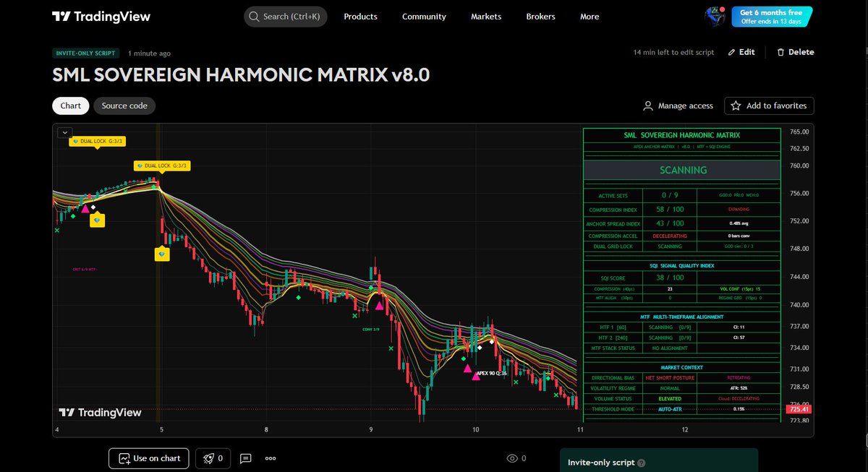Image resolution: width=868 pixels, height=472 pixels.
Task: Click the NO ALIGNMENT MTF stack status
Action: 670,348
